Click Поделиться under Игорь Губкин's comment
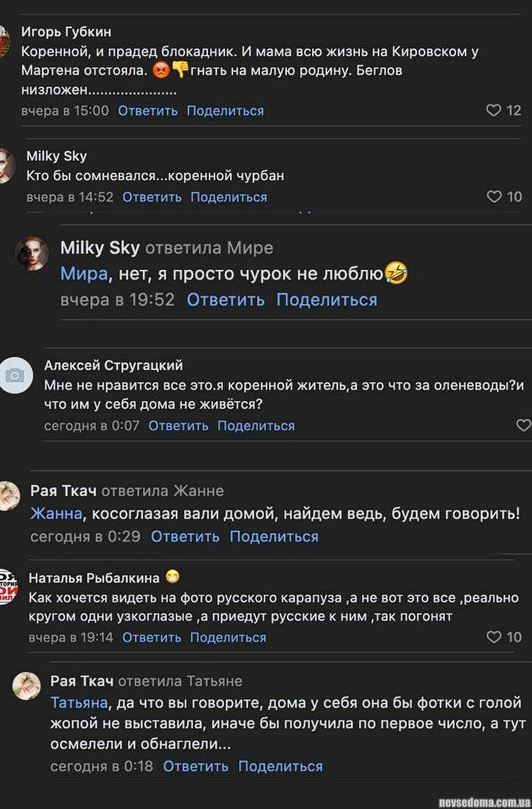Viewport: 532px width, 809px height. (x=225, y=110)
